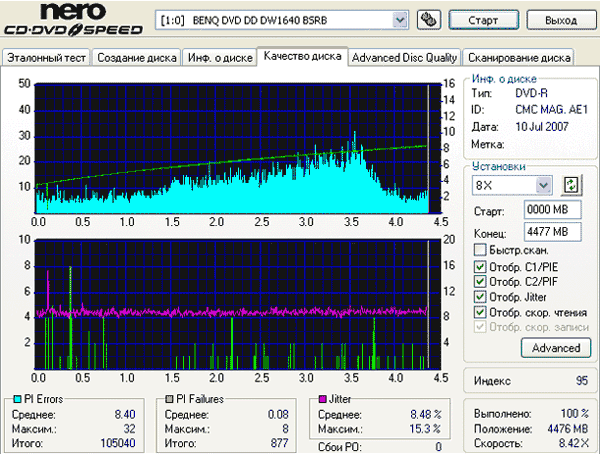Click the Jitter average value 8.48 %

click(426, 414)
